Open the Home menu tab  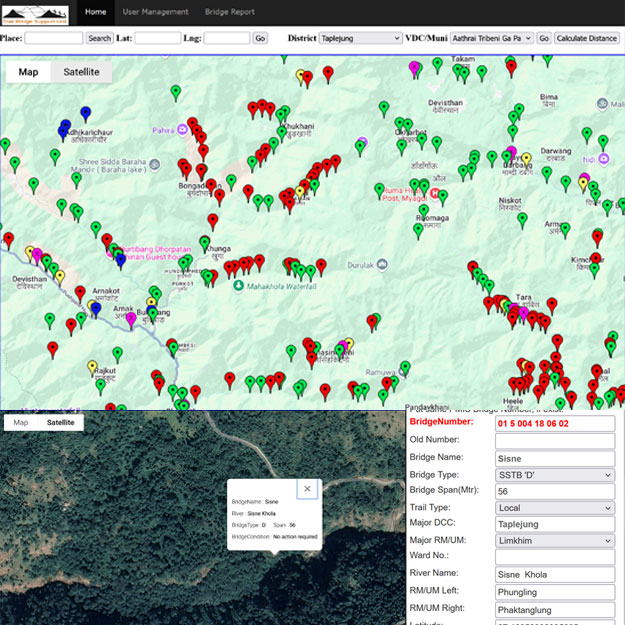pos(96,12)
